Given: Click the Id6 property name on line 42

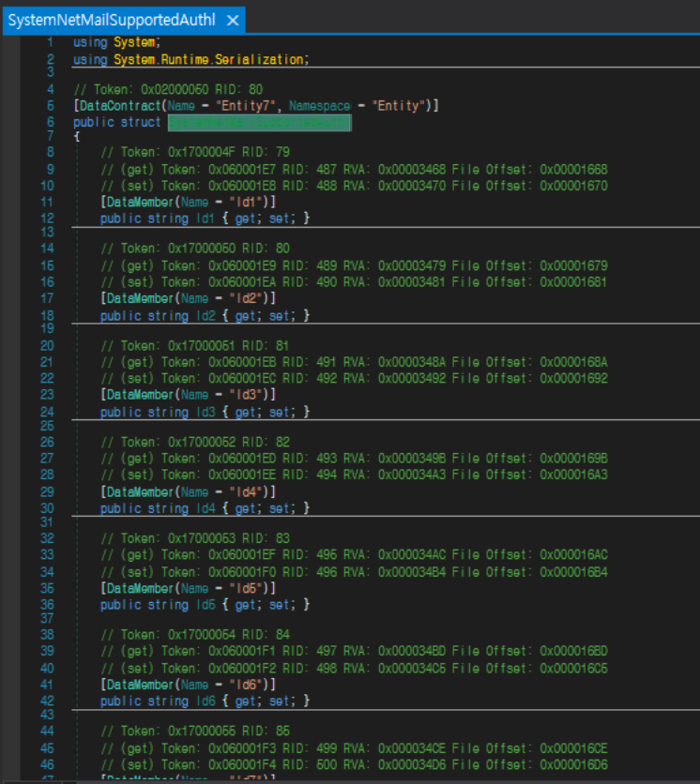Looking at the screenshot, I should tap(205, 701).
